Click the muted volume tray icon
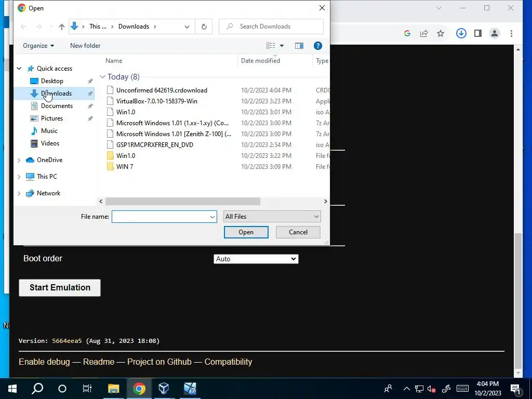Viewport: 532px width, 399px height. click(431, 389)
